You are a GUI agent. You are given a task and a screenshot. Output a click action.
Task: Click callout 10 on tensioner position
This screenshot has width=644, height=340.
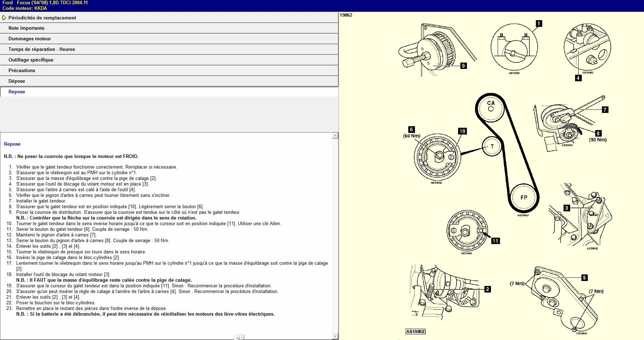point(462,131)
